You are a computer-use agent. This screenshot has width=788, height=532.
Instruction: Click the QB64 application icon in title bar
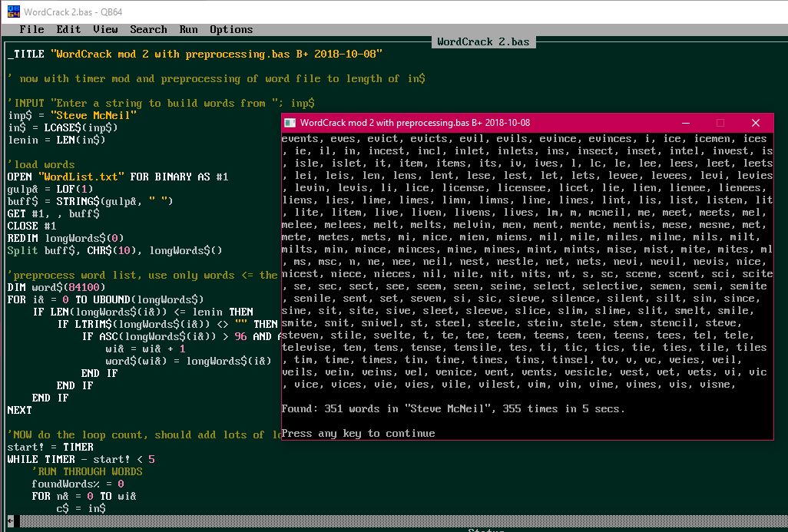pos(10,11)
